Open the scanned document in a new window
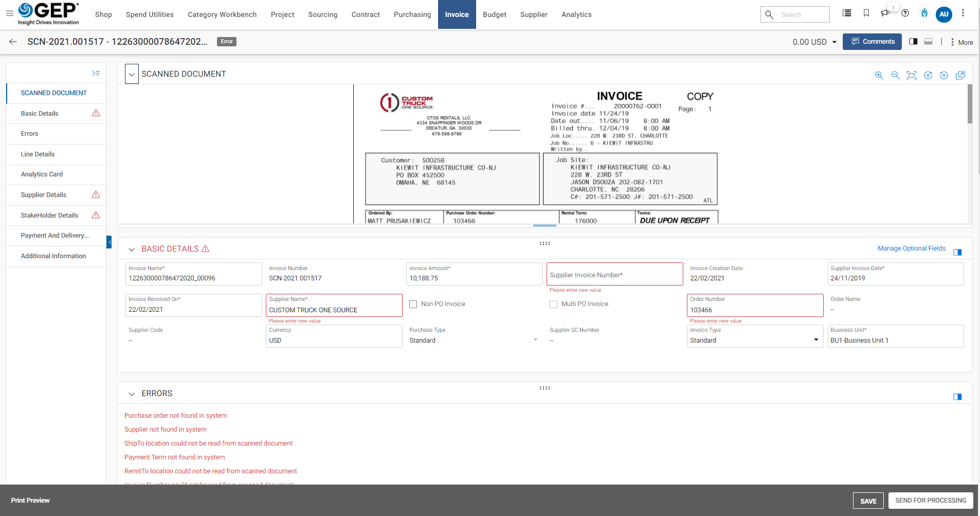Image resolution: width=980 pixels, height=516 pixels. (961, 75)
